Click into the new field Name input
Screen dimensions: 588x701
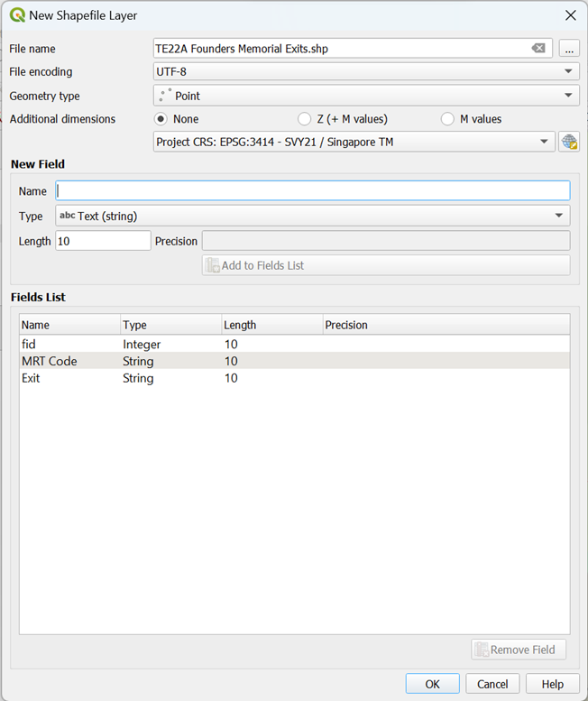click(312, 190)
